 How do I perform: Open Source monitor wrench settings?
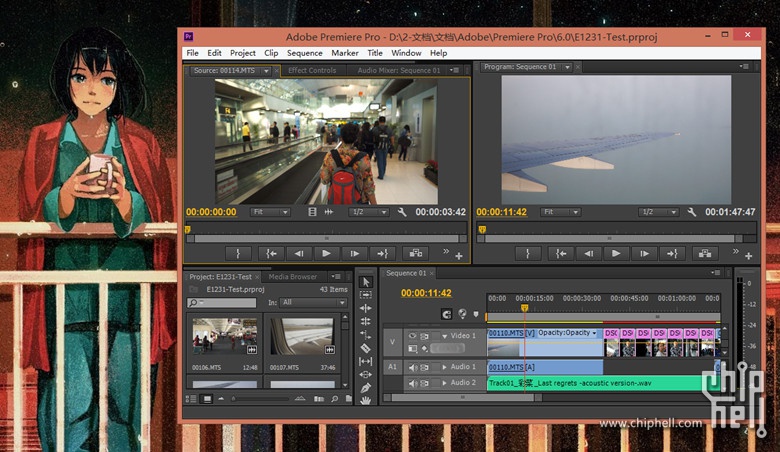402,212
